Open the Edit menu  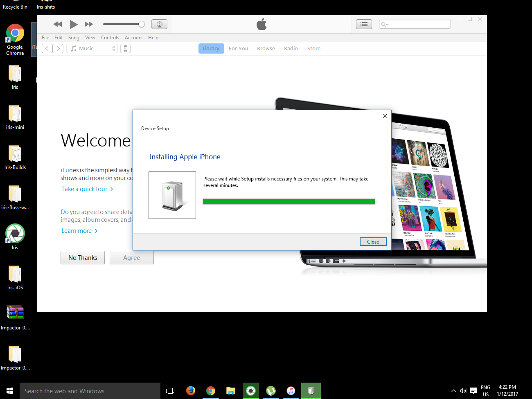(x=59, y=38)
